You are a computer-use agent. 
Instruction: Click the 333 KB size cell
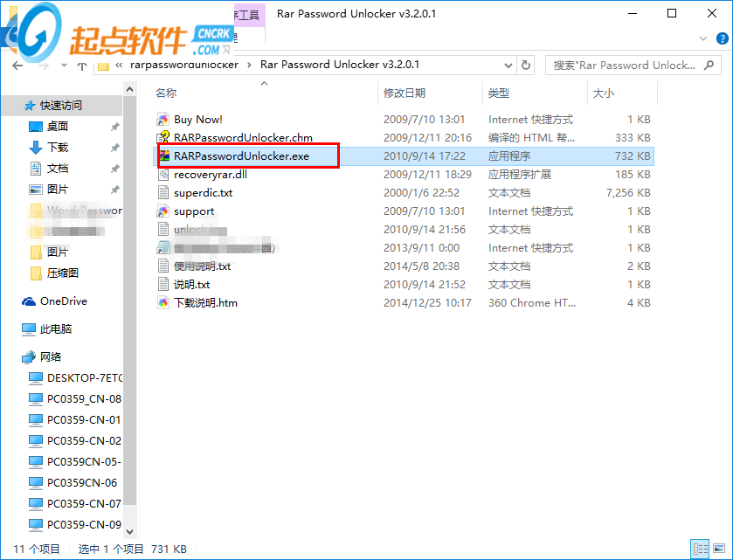tap(633, 138)
